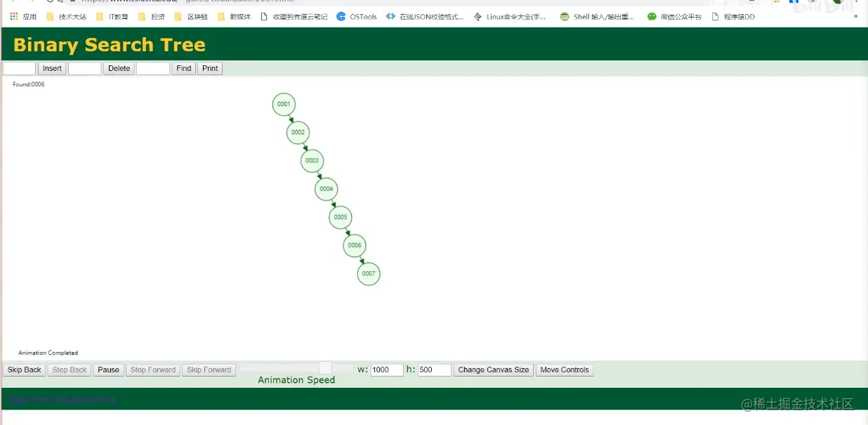868x425 pixels.
Task: Open Linux命令大全 bookmark
Action: pyautogui.click(x=510, y=16)
